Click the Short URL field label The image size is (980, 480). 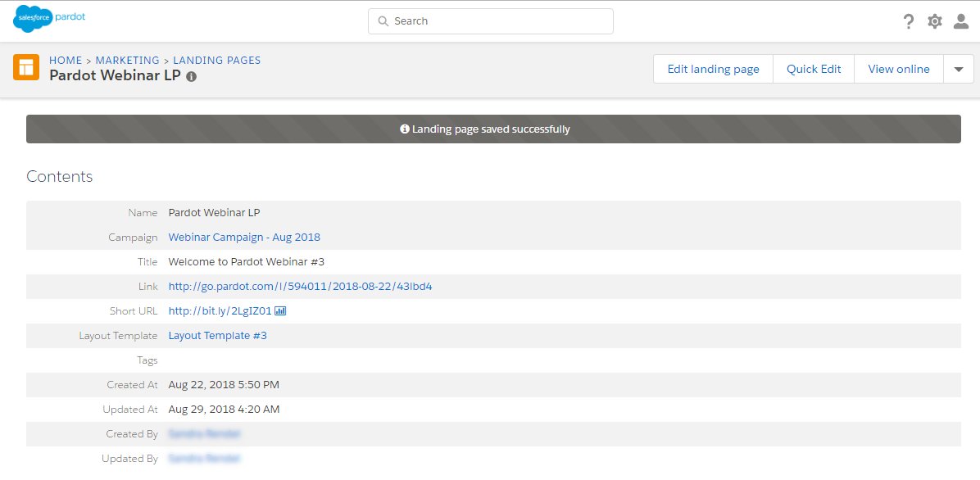[x=134, y=311]
